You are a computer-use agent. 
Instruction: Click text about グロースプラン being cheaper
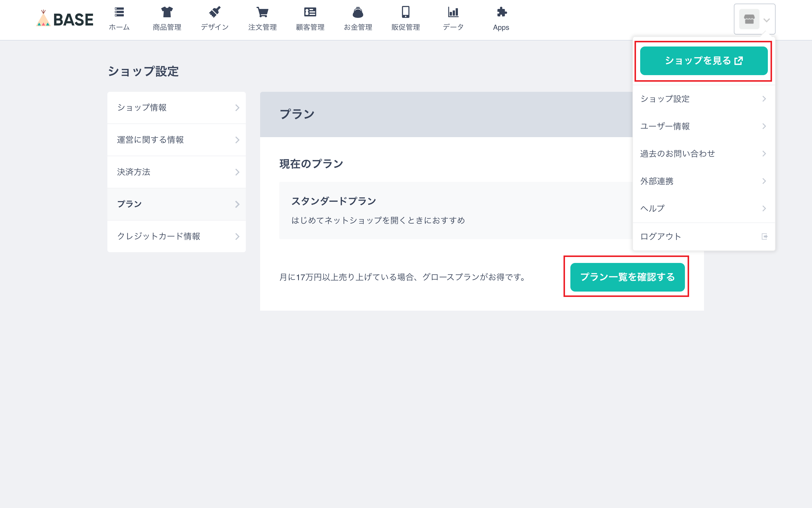point(403,277)
